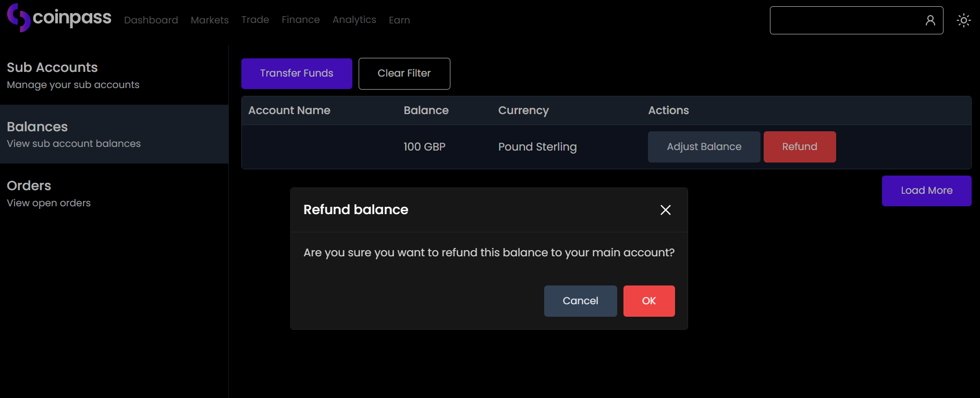Click the search input field
Screen dimensions: 980x398
click(x=844, y=20)
